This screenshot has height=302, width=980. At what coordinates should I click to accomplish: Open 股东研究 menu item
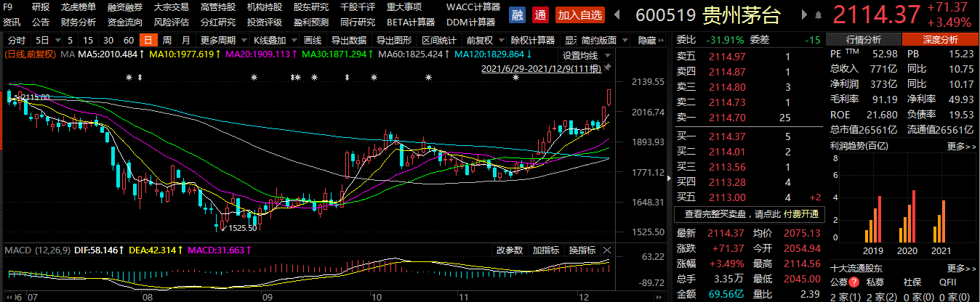[311, 7]
